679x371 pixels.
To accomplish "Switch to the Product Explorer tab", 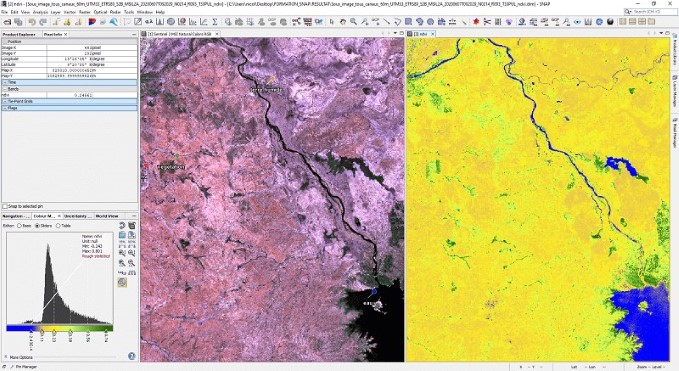I will coord(19,34).
